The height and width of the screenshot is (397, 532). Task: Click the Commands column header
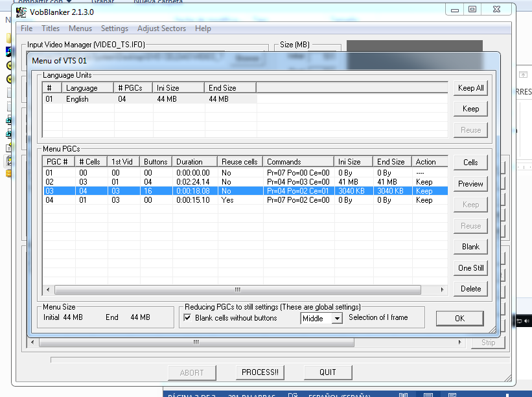pyautogui.click(x=299, y=162)
